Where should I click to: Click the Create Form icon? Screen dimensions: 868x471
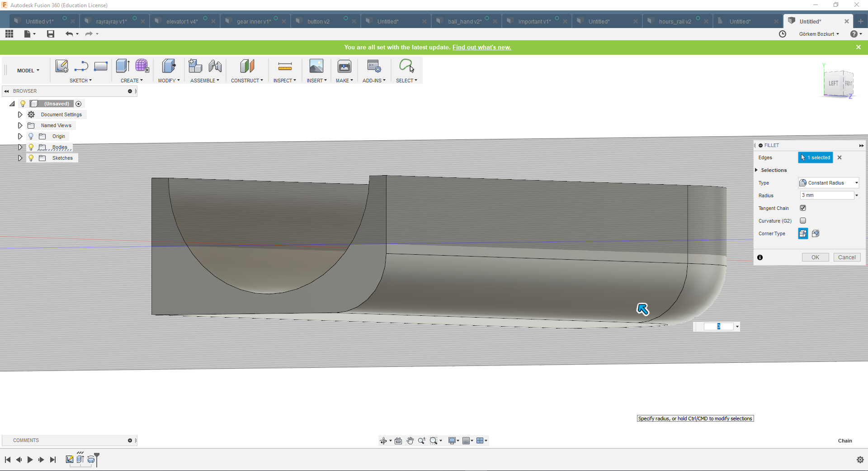[142, 66]
